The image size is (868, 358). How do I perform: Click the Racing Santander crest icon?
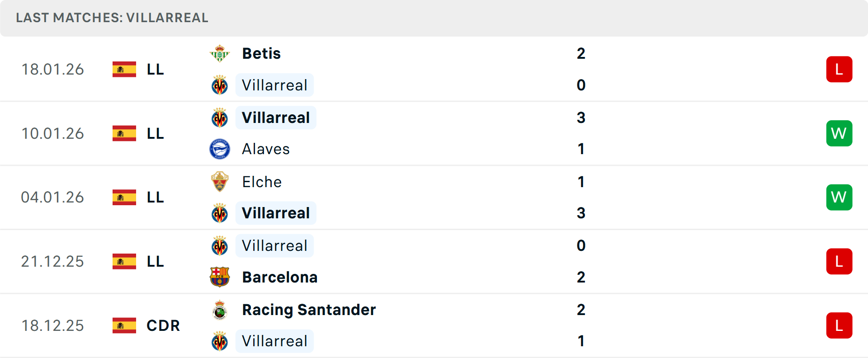220,310
